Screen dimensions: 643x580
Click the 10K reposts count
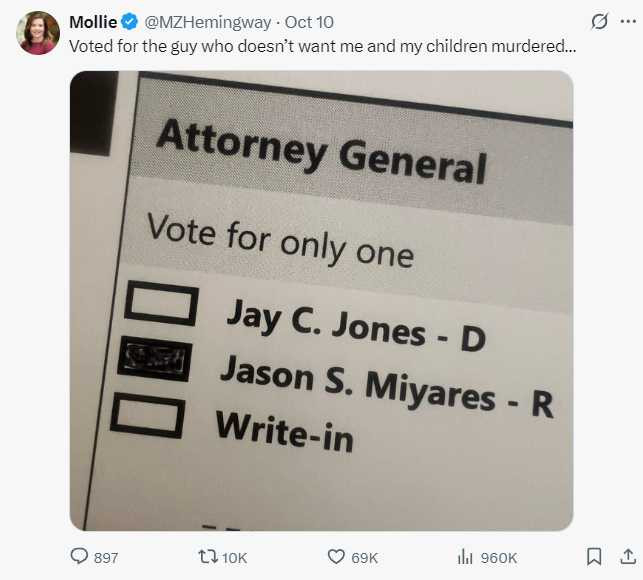tap(235, 557)
